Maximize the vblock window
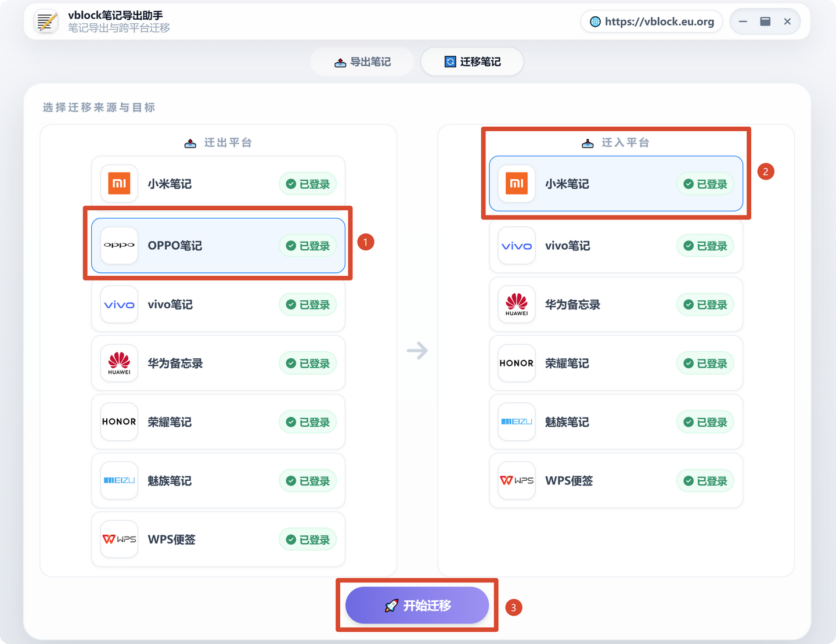The height and width of the screenshot is (644, 836). pyautogui.click(x=765, y=21)
